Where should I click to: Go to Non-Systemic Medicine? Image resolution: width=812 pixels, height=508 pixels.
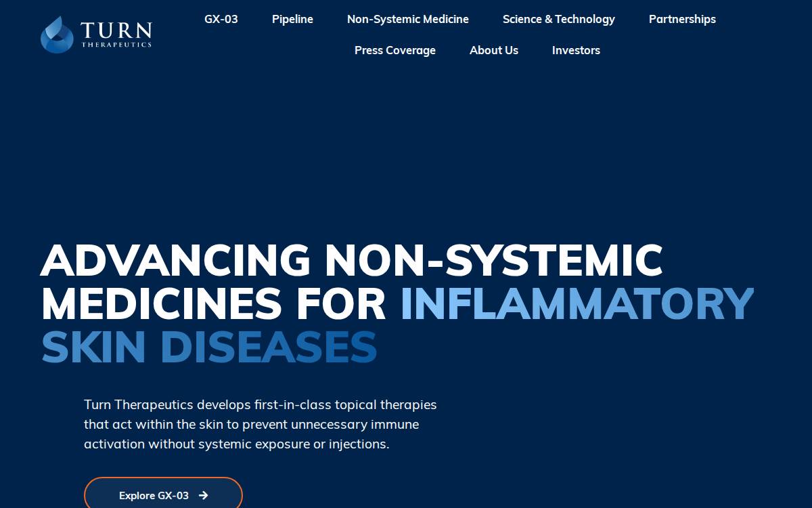point(408,19)
